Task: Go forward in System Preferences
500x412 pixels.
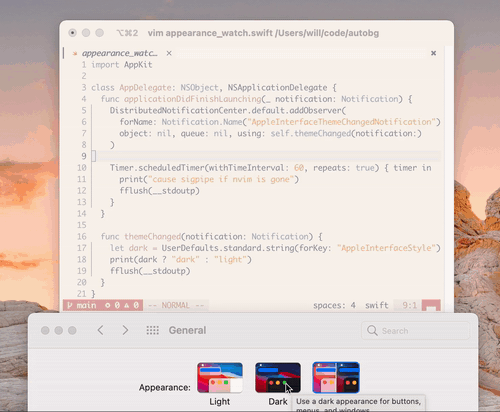Action: coord(125,330)
